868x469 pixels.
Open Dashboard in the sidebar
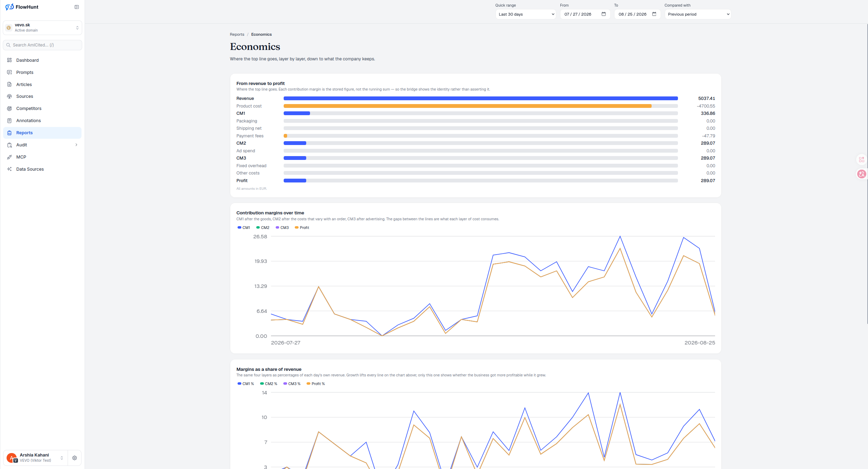(42, 60)
